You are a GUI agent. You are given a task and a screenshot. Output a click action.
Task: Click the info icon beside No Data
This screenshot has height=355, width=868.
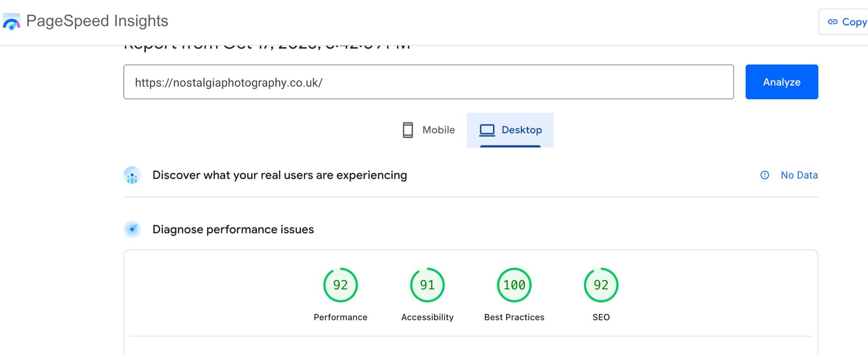765,175
